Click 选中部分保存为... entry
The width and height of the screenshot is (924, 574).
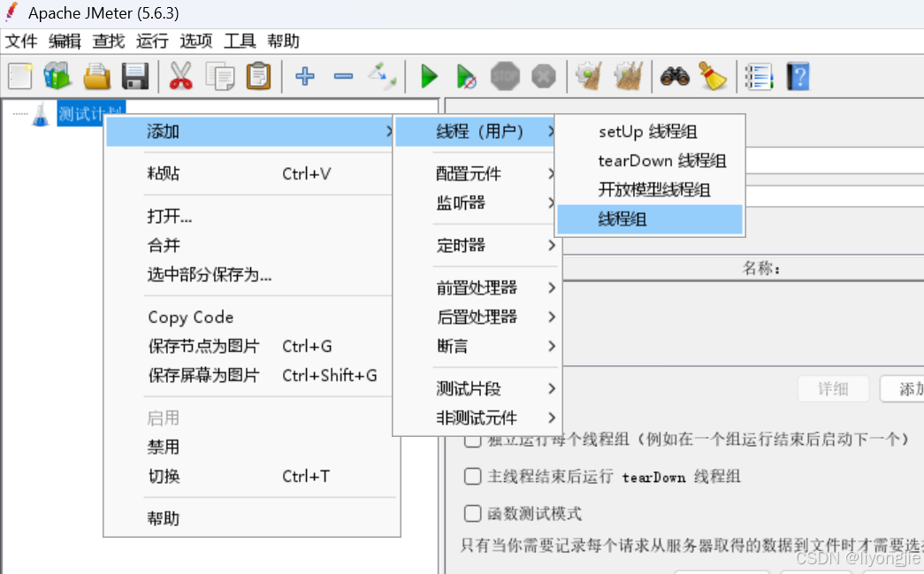(250, 275)
